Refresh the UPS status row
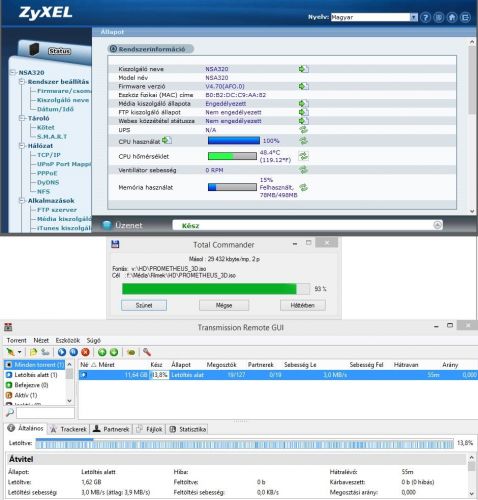Viewport: 478px width, 500px height. tap(303, 130)
